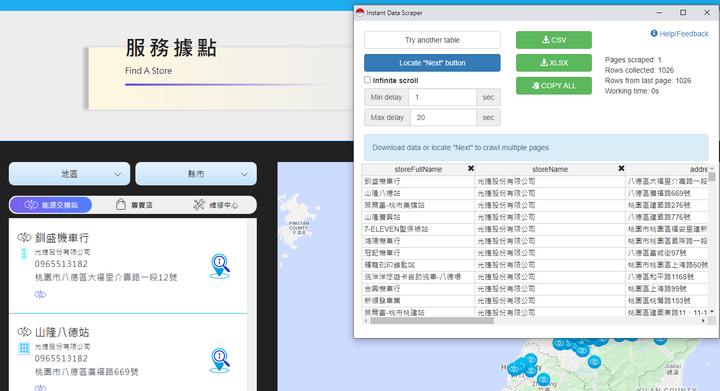
Task: Select the 能源交換站 tab
Action: point(51,205)
